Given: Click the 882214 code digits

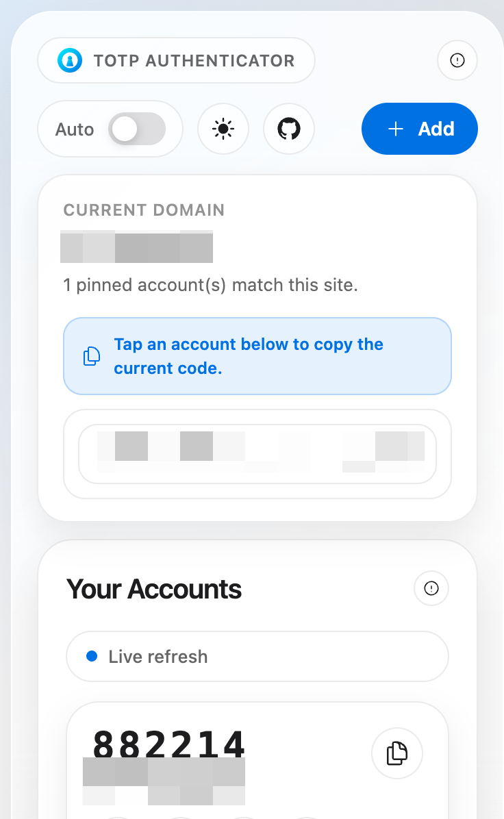Looking at the screenshot, I should [168, 744].
